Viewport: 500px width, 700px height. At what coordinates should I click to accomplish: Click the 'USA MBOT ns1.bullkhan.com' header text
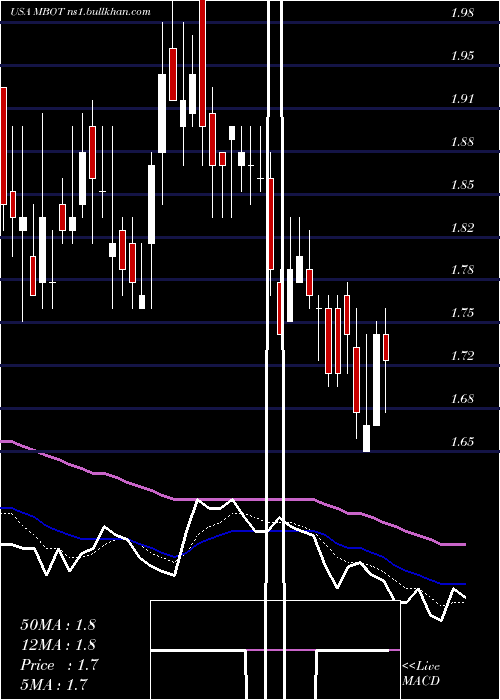80,12
